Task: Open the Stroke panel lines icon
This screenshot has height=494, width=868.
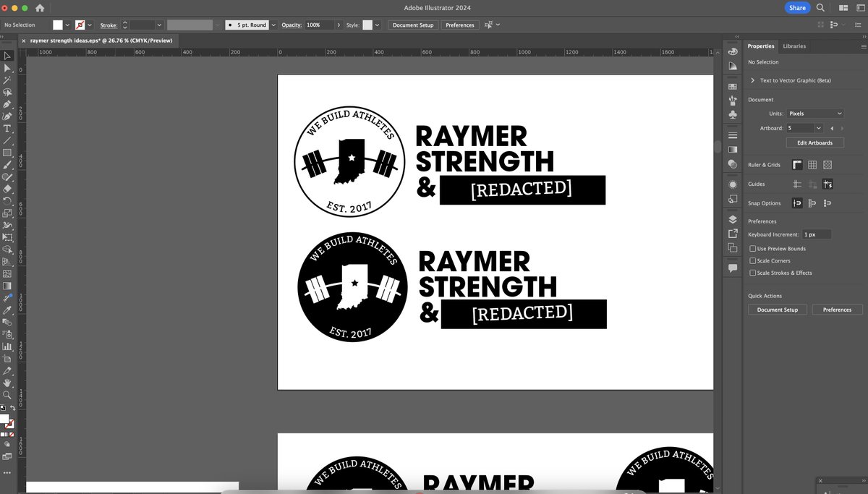Action: click(733, 135)
